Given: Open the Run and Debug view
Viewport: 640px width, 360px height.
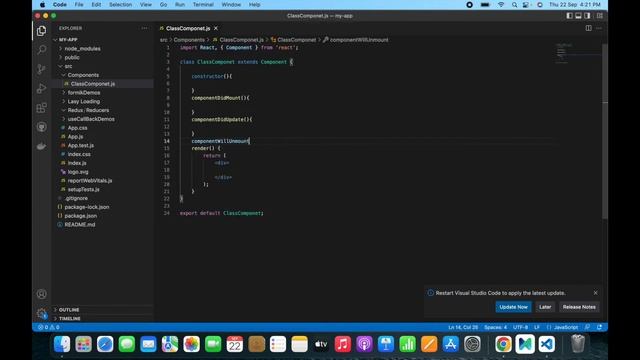Looking at the screenshot, I should [41, 88].
